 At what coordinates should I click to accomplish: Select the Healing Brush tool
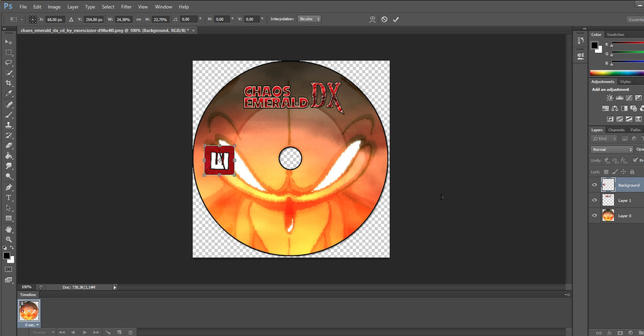point(9,104)
